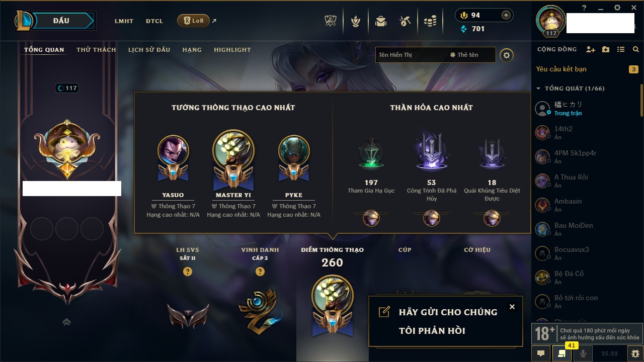Click the Tên Hiển Thị search field

(x=410, y=55)
